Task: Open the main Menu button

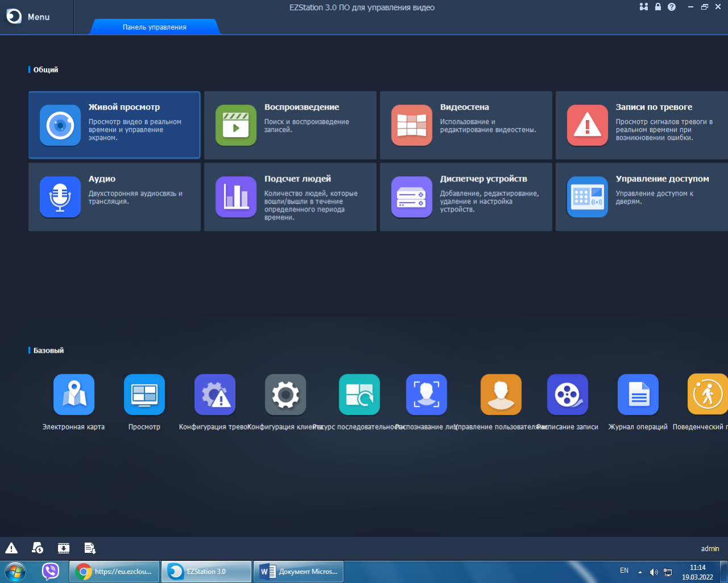Action: pos(28,17)
